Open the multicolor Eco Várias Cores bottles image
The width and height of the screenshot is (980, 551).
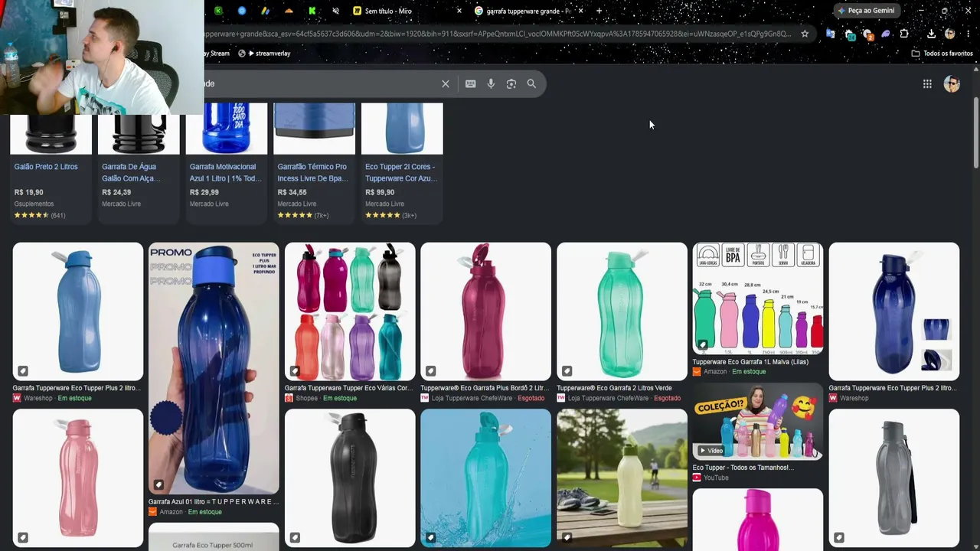[x=350, y=311]
